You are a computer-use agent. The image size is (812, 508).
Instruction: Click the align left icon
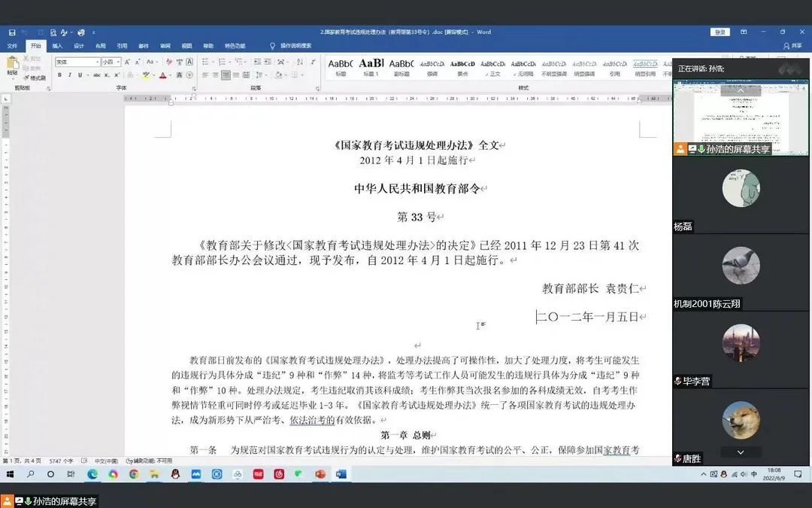pos(205,75)
